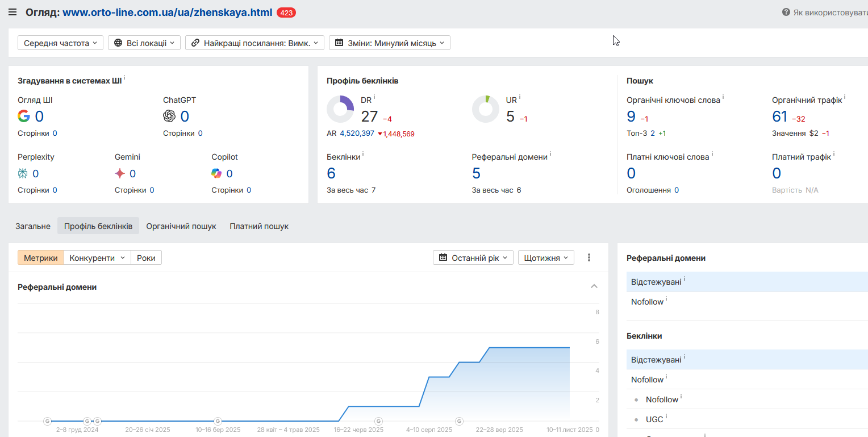This screenshot has width=868, height=437.
Task: Click the AR value 4,520,397
Action: (x=357, y=134)
